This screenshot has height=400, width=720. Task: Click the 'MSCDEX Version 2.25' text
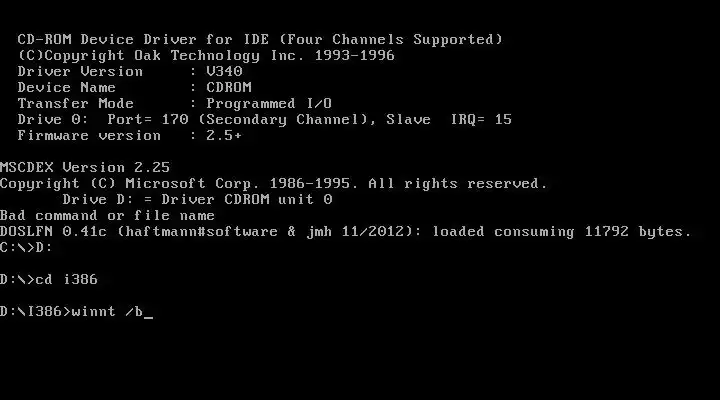(x=85, y=167)
